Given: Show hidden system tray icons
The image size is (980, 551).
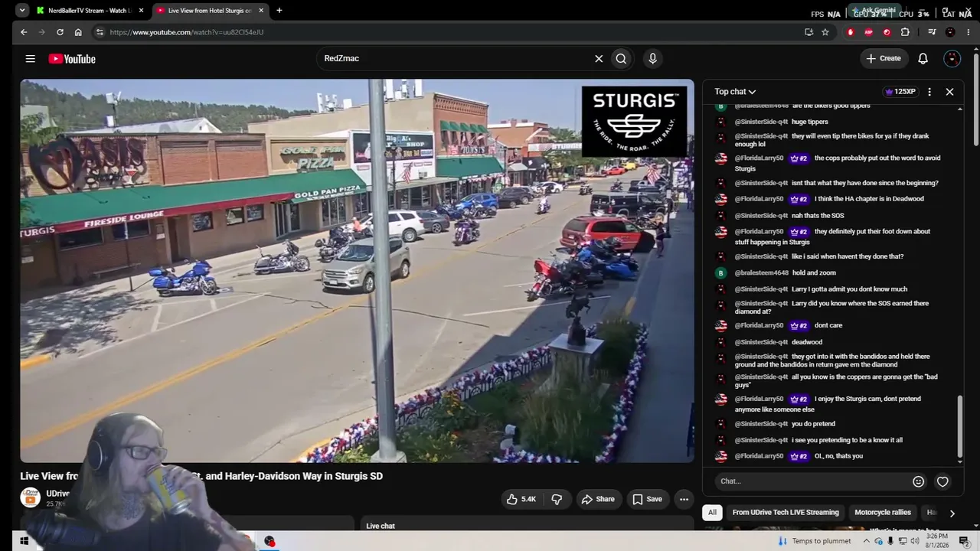Looking at the screenshot, I should (867, 541).
